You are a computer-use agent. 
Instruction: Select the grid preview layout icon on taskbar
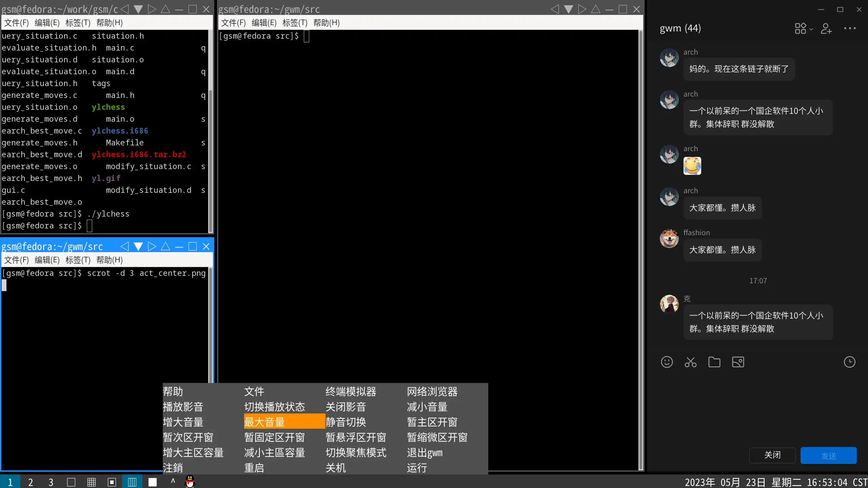click(x=92, y=482)
